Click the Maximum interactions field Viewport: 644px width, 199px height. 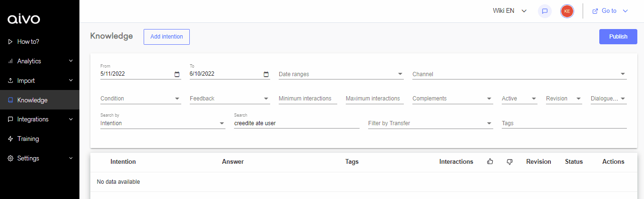[375, 99]
